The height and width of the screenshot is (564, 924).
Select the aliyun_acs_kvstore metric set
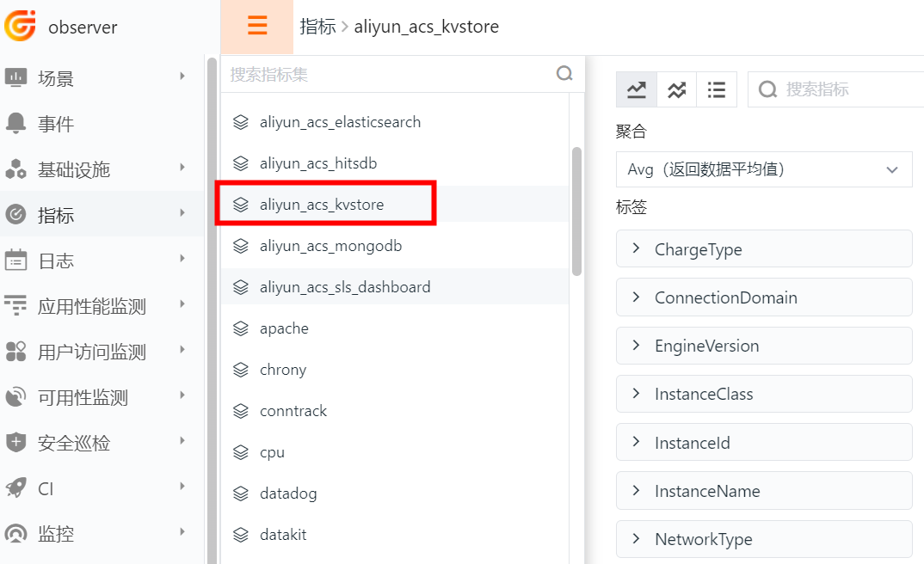395,205
